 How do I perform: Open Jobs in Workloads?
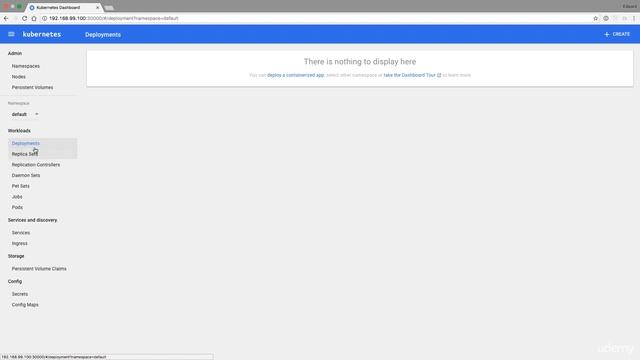(17, 196)
